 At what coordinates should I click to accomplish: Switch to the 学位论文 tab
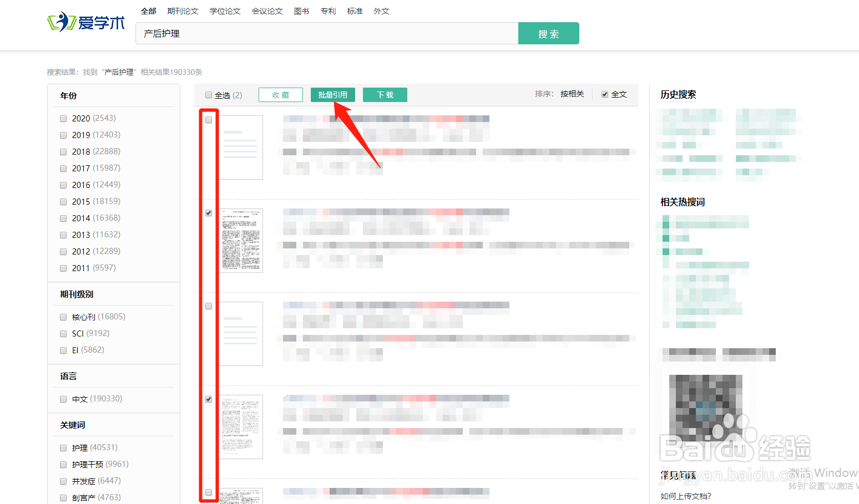pyautogui.click(x=225, y=11)
